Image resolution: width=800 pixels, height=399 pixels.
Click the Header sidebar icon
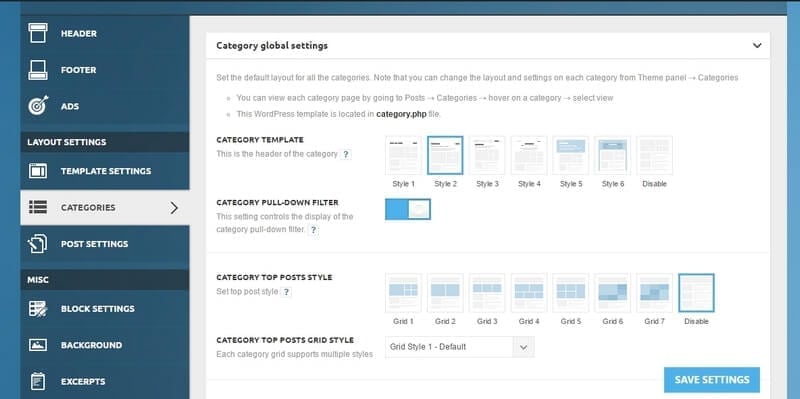coord(38,33)
